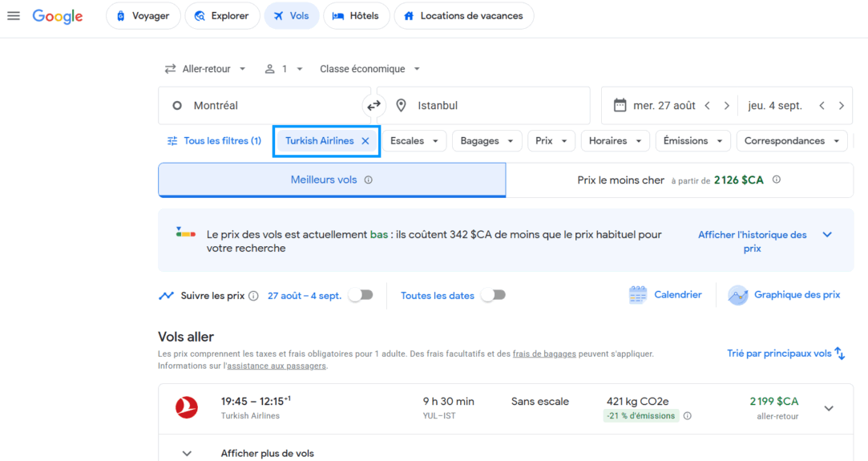868x461 pixels.
Task: Switch to the Voyager tab
Action: pos(143,16)
